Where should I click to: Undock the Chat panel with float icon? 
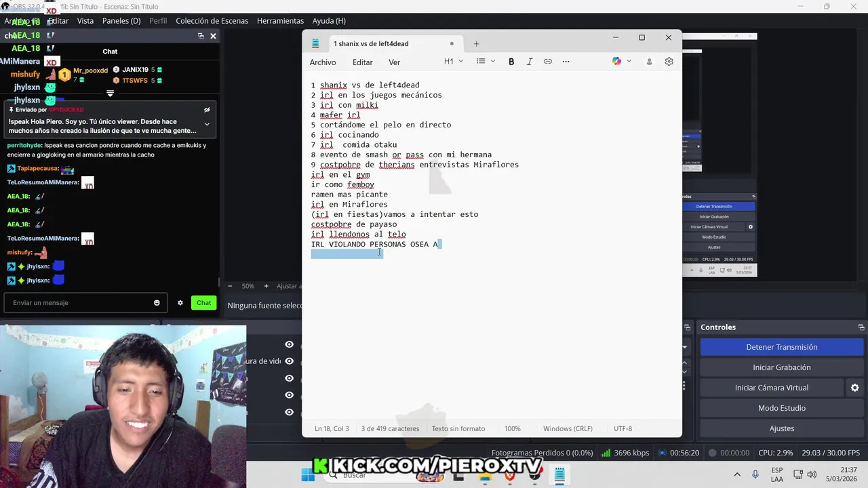pyautogui.click(x=201, y=36)
